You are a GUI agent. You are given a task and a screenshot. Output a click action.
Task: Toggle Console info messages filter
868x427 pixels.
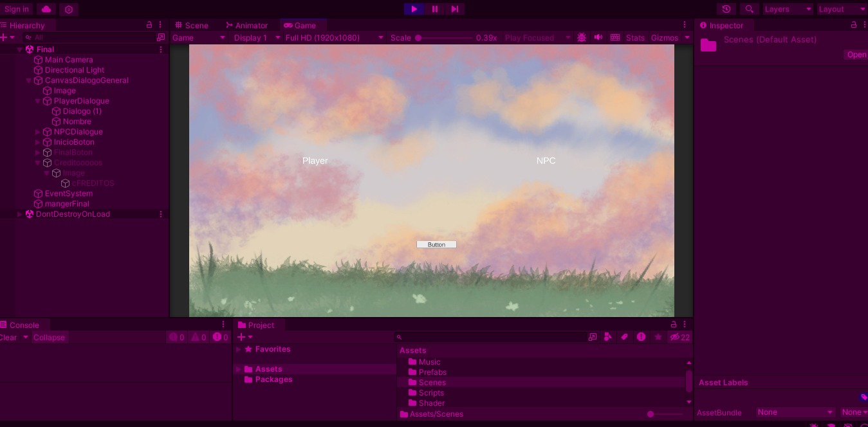176,338
